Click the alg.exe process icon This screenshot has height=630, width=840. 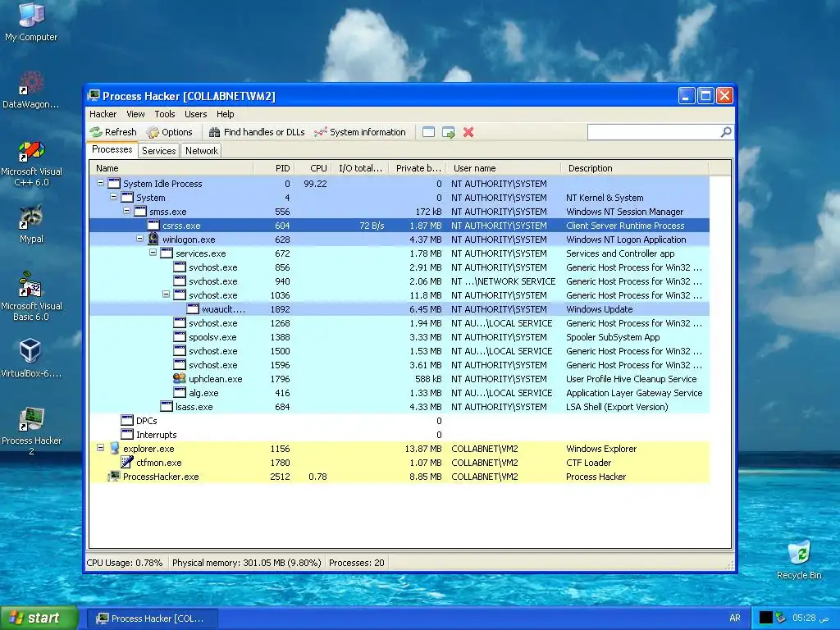180,392
